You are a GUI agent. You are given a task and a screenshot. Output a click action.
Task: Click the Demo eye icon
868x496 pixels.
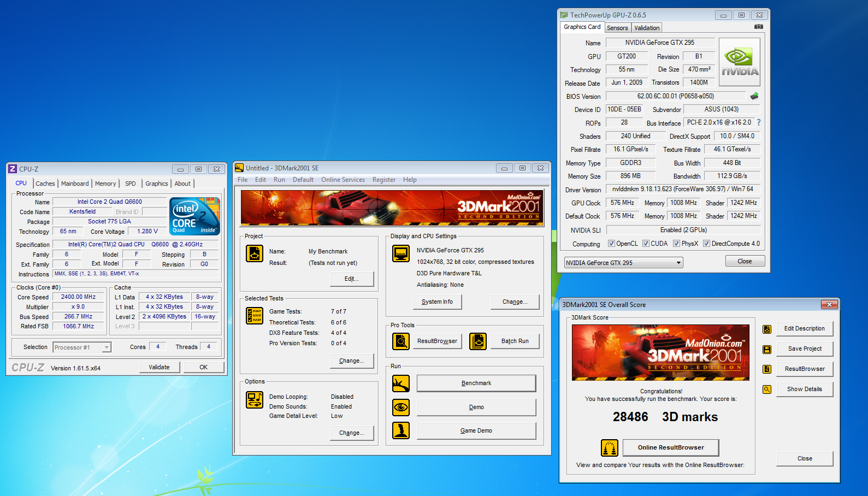coord(401,408)
